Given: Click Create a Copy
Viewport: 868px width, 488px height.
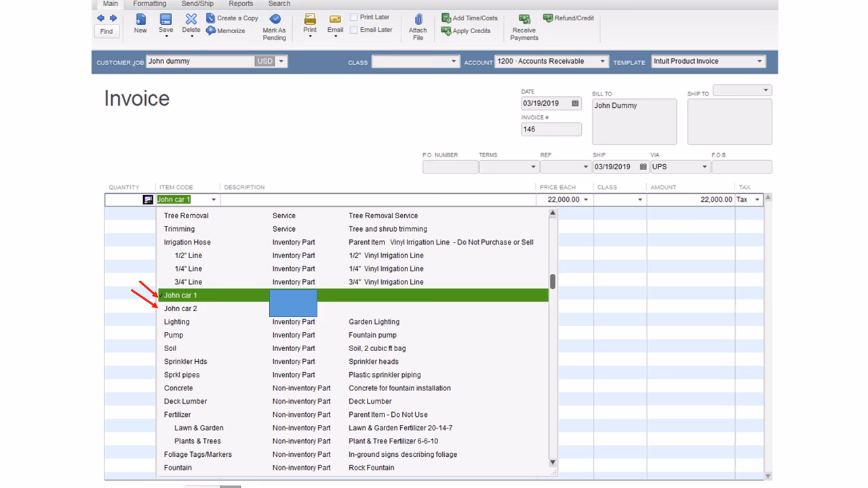Looking at the screenshot, I should pyautogui.click(x=233, y=18).
